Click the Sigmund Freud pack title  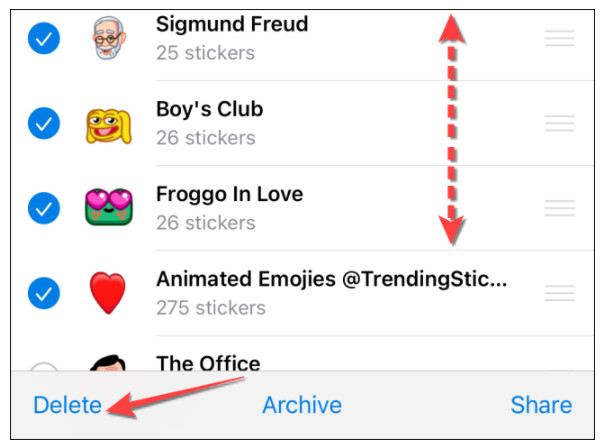(231, 23)
